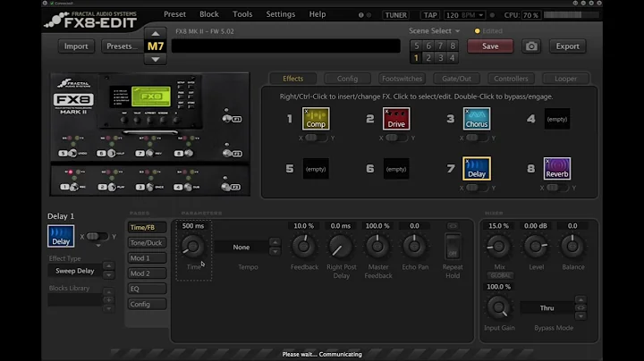Switch to the Gate/Out tab
Viewport: 644px width, 361px height.
point(457,79)
